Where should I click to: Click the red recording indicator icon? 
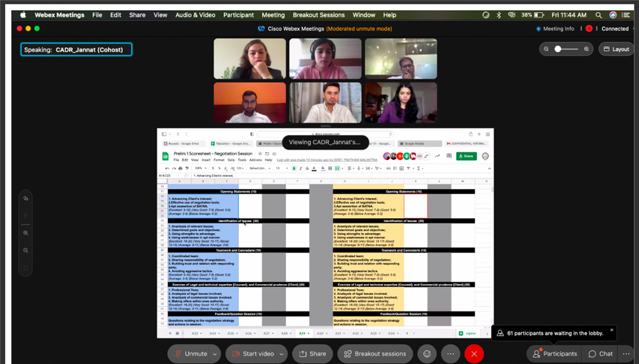[x=589, y=29]
